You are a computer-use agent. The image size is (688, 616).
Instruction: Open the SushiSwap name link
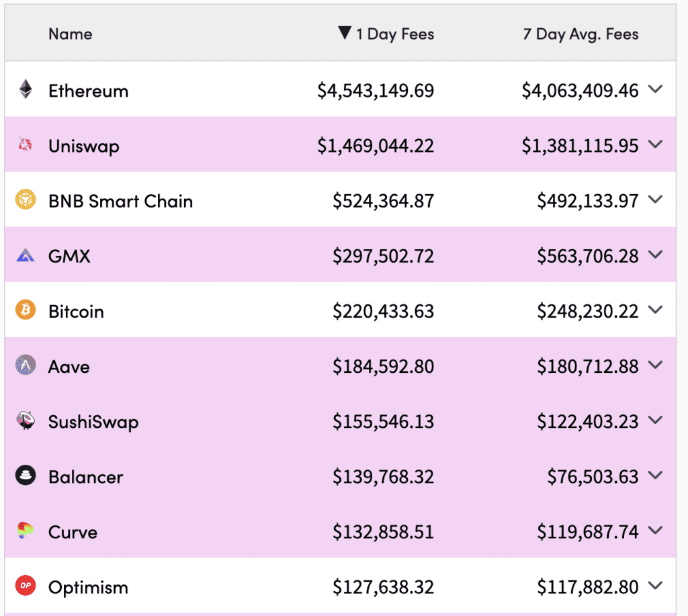[93, 422]
